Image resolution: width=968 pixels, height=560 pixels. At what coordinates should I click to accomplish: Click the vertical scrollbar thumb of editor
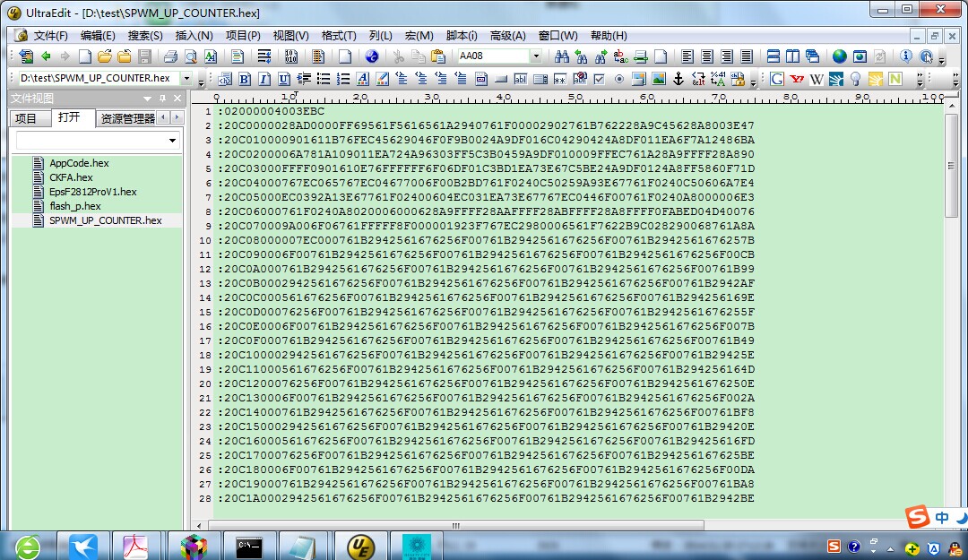tap(951, 166)
